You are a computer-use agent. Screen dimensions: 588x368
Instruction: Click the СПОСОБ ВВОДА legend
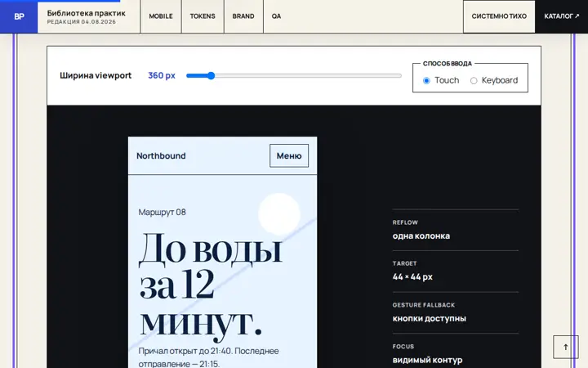click(448, 64)
